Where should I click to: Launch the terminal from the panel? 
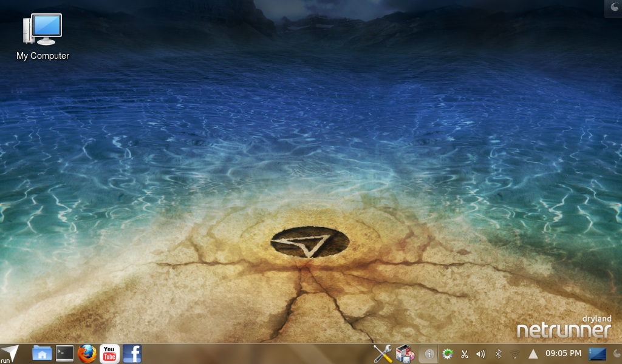pos(64,353)
